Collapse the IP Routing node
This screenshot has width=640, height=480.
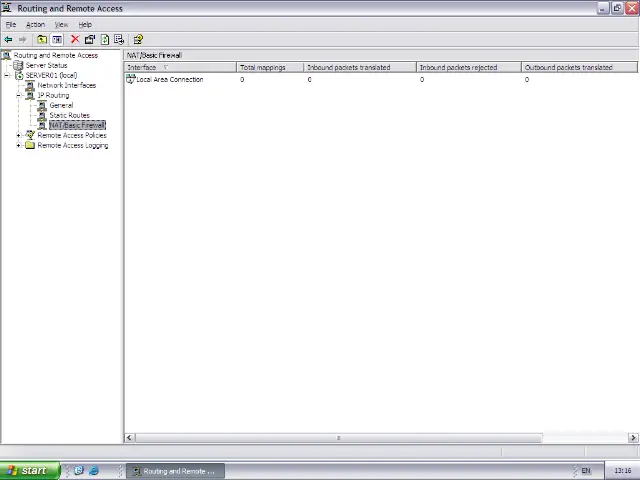coord(18,96)
